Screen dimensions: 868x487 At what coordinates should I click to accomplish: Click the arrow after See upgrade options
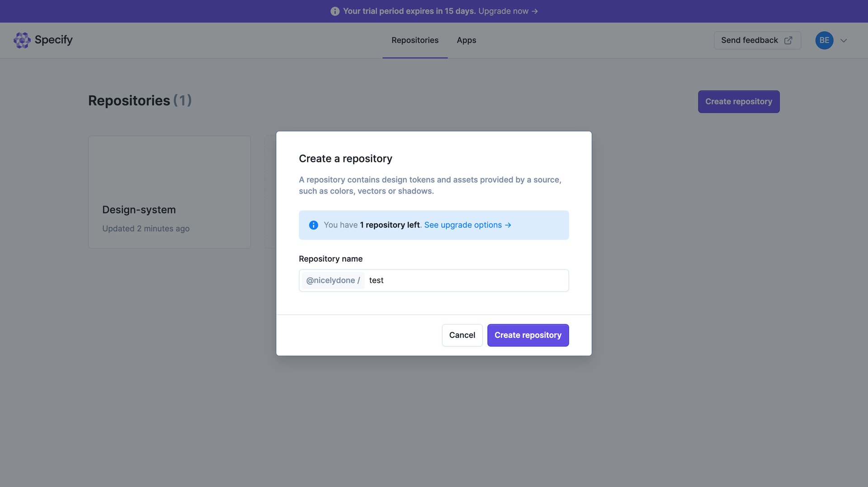pyautogui.click(x=509, y=225)
